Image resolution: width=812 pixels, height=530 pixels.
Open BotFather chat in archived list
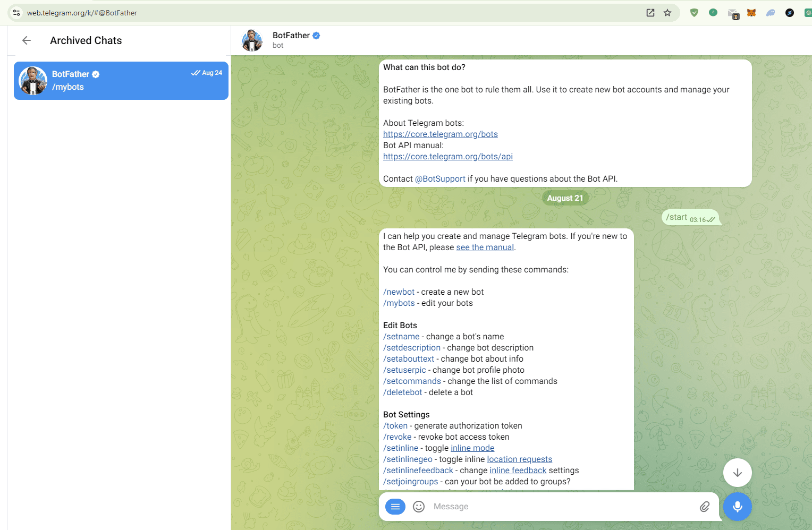pos(121,81)
